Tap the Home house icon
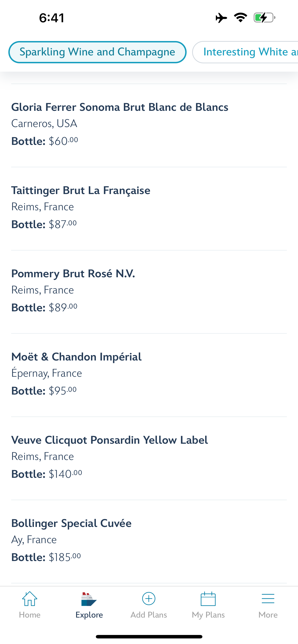Viewport: 298px width, 644px height. 29,599
